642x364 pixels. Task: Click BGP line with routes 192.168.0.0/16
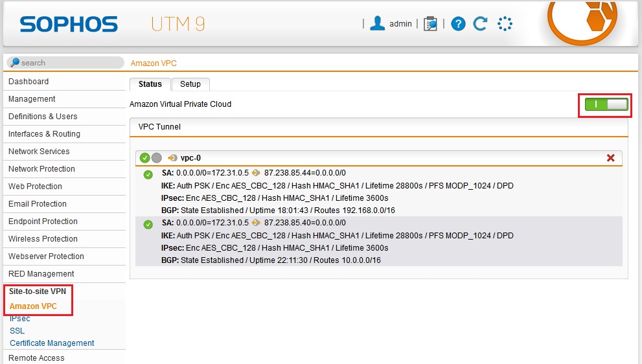click(278, 210)
